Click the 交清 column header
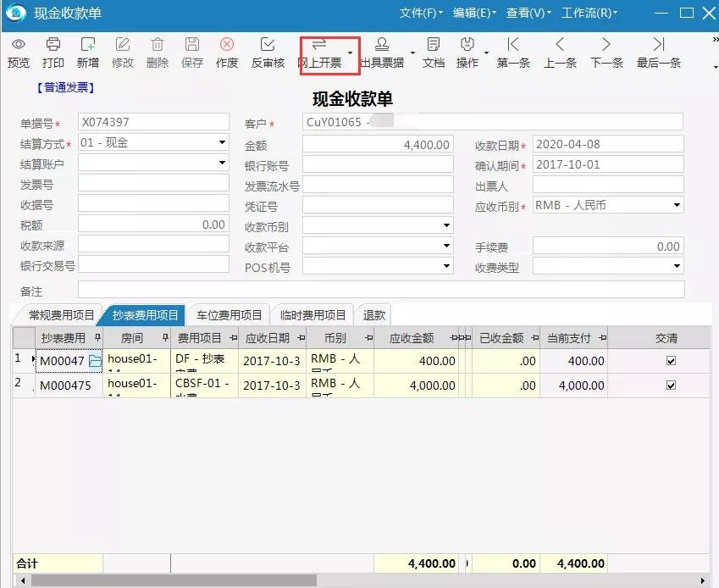This screenshot has height=588, width=719. point(666,338)
